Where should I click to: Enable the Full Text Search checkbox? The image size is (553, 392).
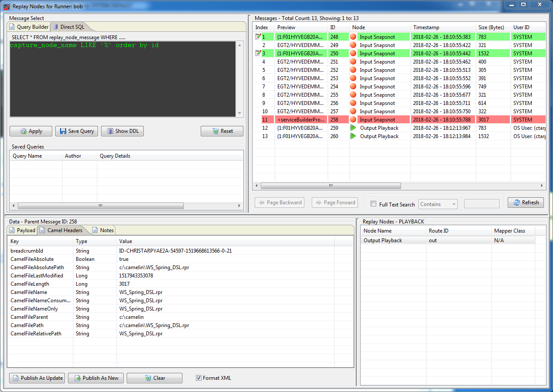[x=373, y=204]
